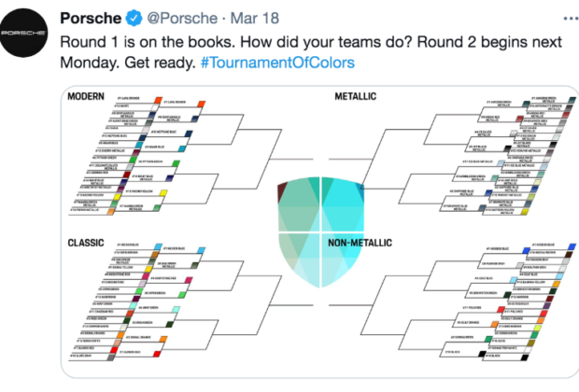
Task: Open the Mar 18 timestamp link
Action: [x=254, y=18]
